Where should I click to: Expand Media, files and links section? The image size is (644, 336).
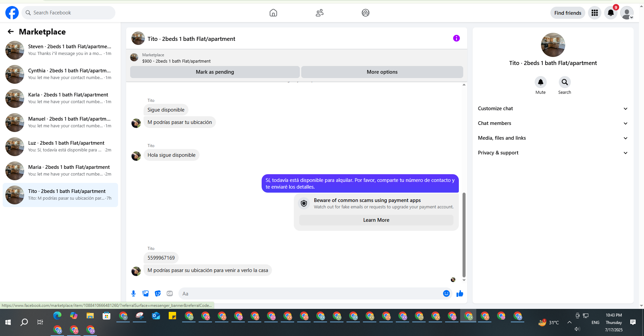[x=553, y=138]
